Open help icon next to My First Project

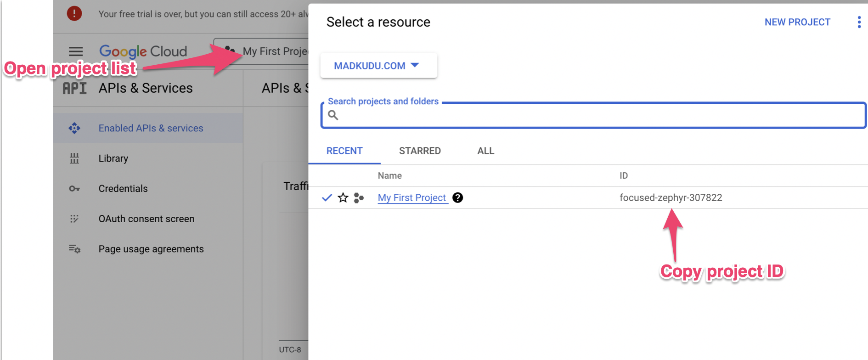coord(457,197)
